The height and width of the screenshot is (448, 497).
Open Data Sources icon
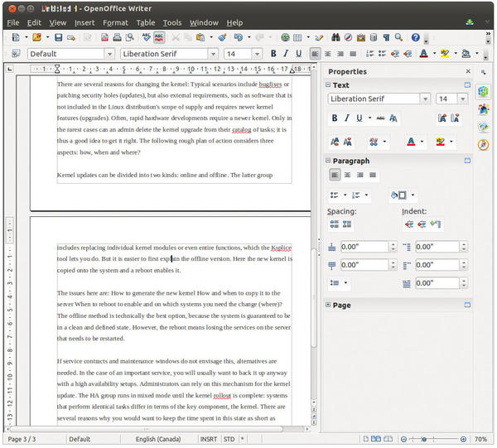(374, 37)
